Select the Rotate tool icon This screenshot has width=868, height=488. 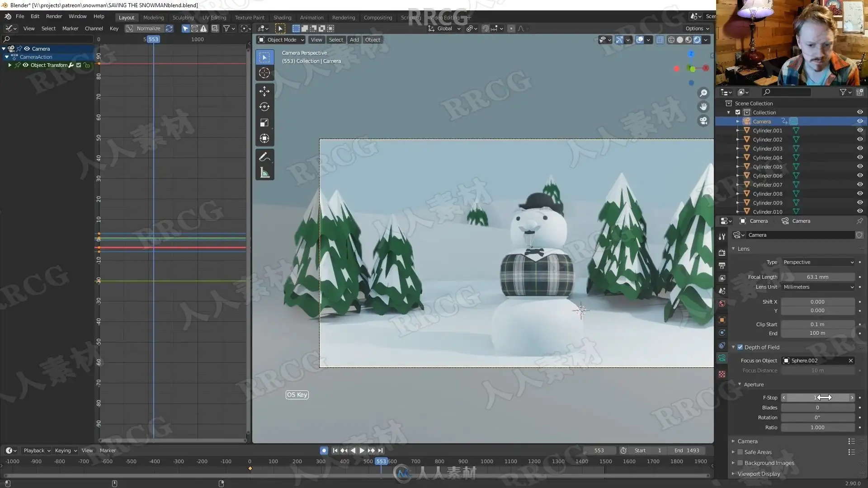(x=264, y=107)
